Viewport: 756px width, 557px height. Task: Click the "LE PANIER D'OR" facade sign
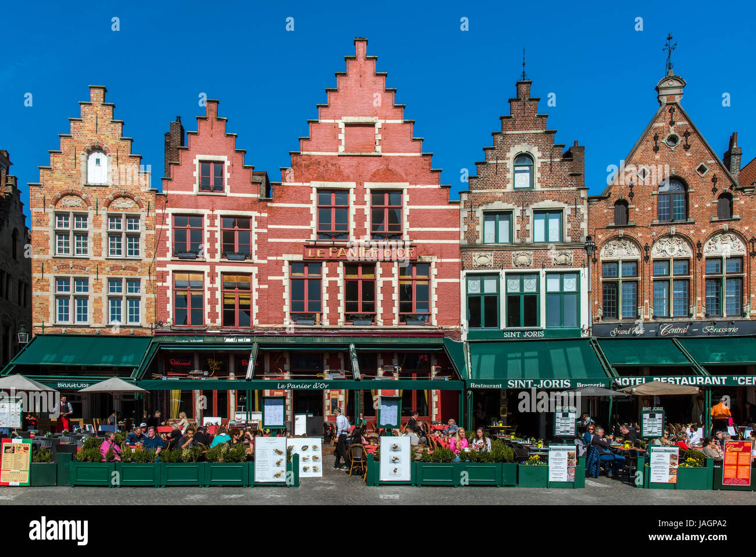(x=359, y=252)
